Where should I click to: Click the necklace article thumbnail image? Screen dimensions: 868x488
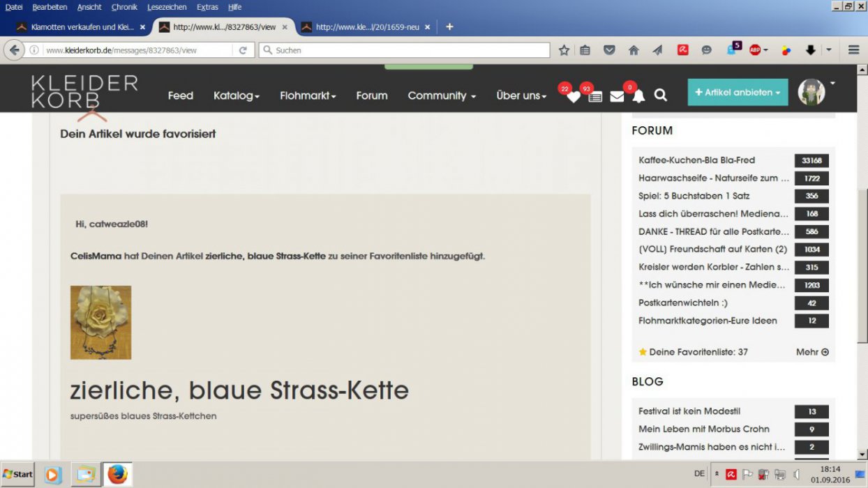tap(100, 322)
